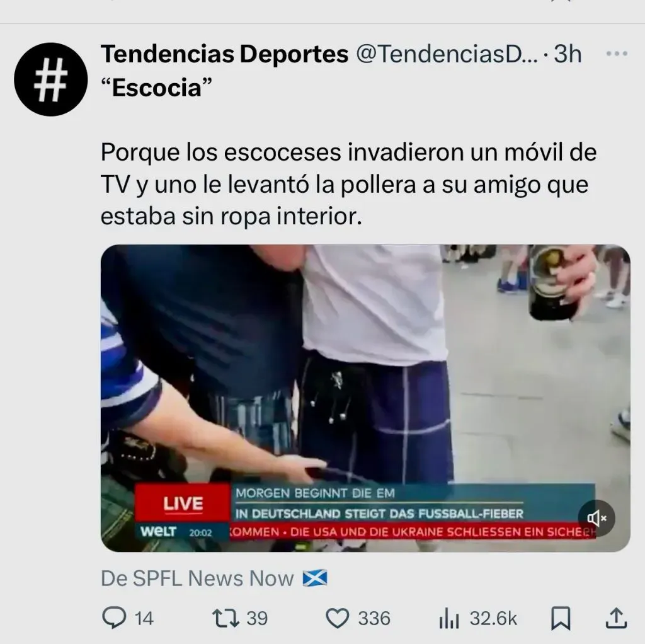Open the 3h timestamp link
Screen dimensions: 645x644
pyautogui.click(x=568, y=54)
